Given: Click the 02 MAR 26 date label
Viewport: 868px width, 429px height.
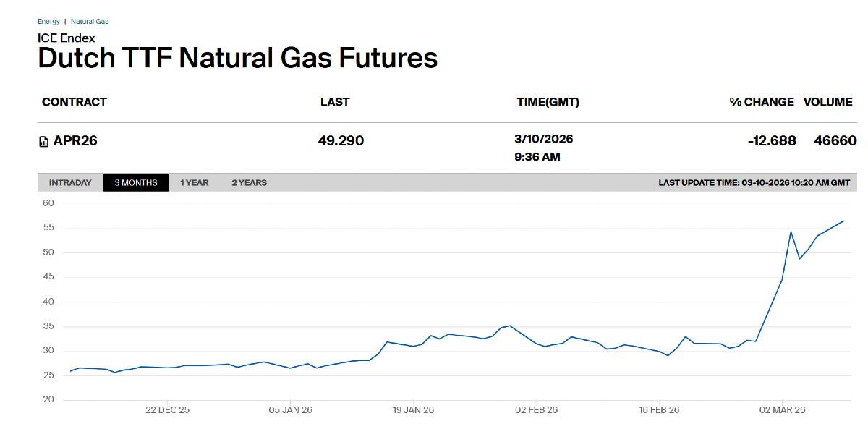Looking at the screenshot, I should point(782,410).
